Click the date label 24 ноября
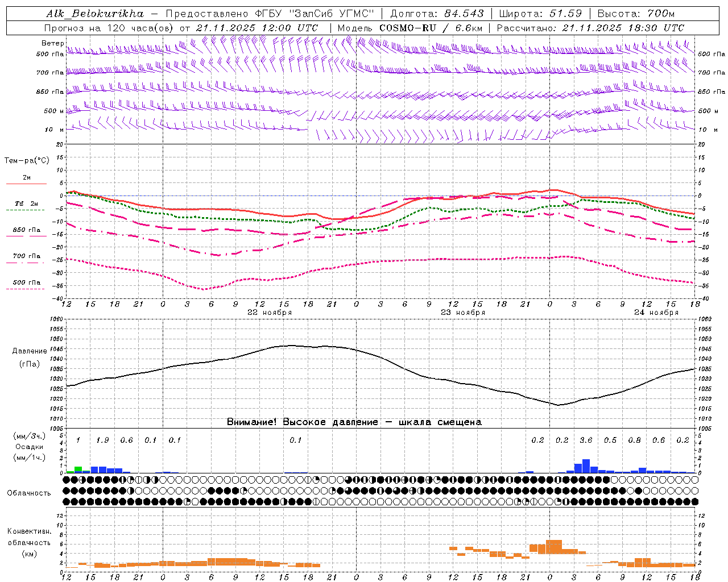This screenshot has height=582, width=728. pos(656,313)
